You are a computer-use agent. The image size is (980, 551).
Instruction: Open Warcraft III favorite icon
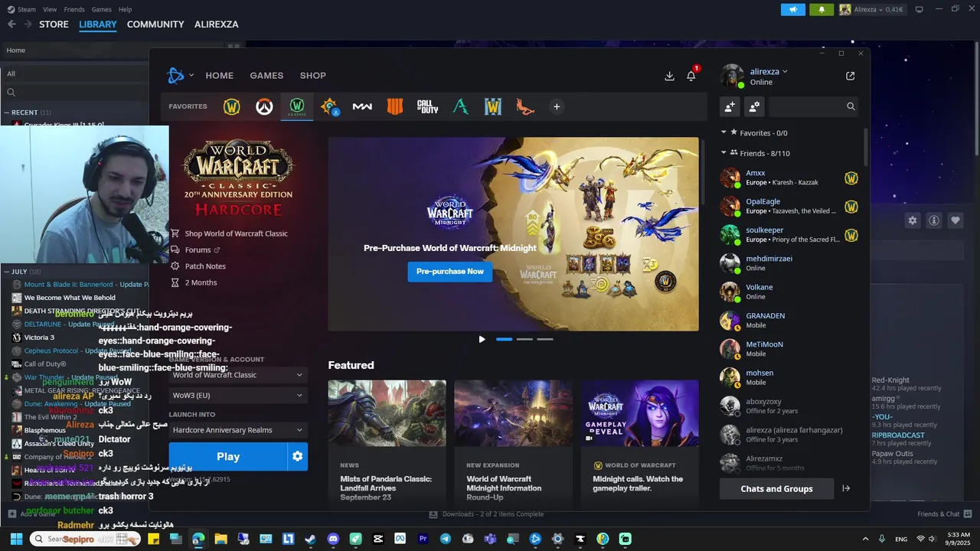tap(493, 107)
